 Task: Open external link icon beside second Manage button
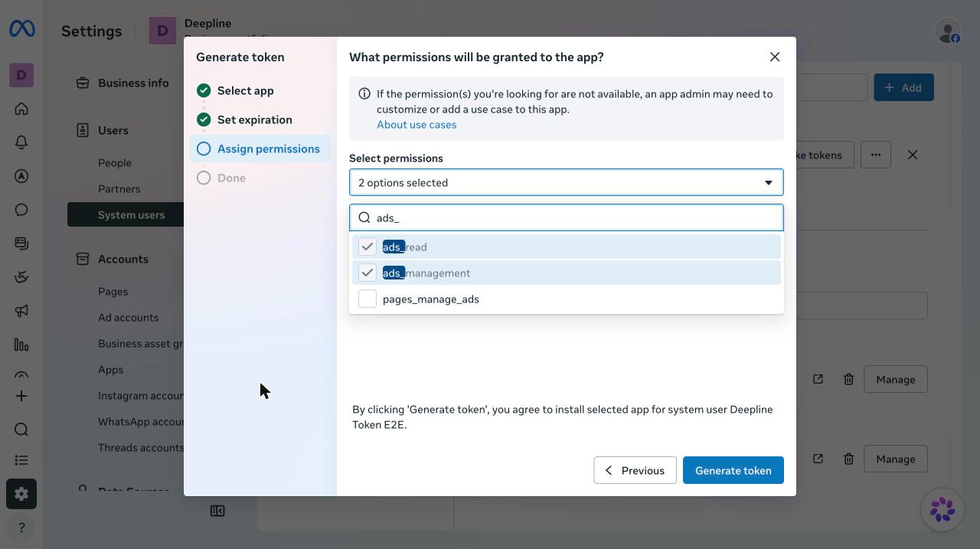pos(818,459)
